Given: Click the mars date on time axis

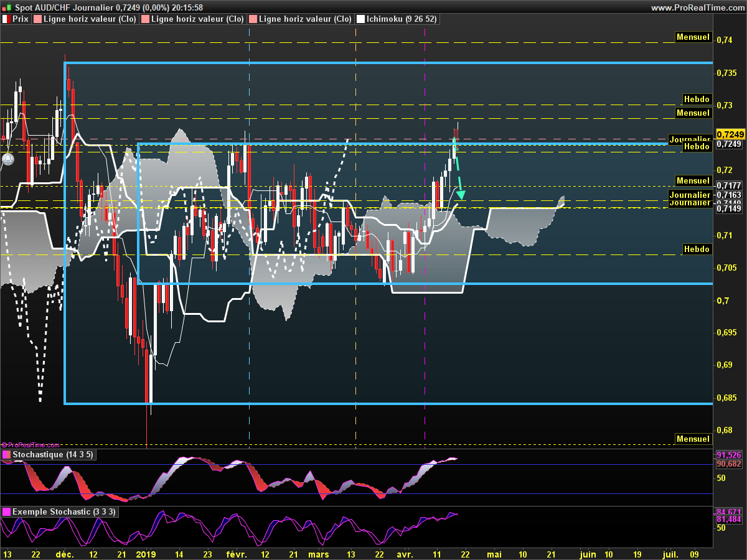Looking at the screenshot, I should (x=319, y=554).
